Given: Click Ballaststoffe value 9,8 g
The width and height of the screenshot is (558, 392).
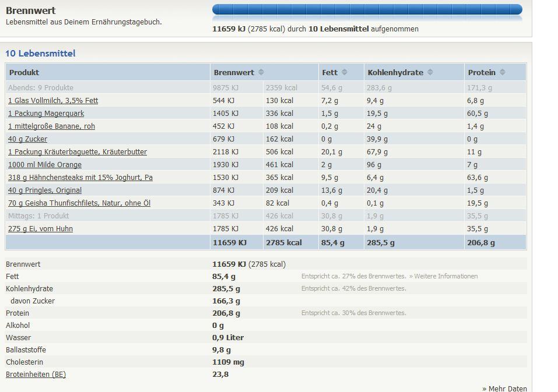Looking at the screenshot, I should (x=222, y=350).
